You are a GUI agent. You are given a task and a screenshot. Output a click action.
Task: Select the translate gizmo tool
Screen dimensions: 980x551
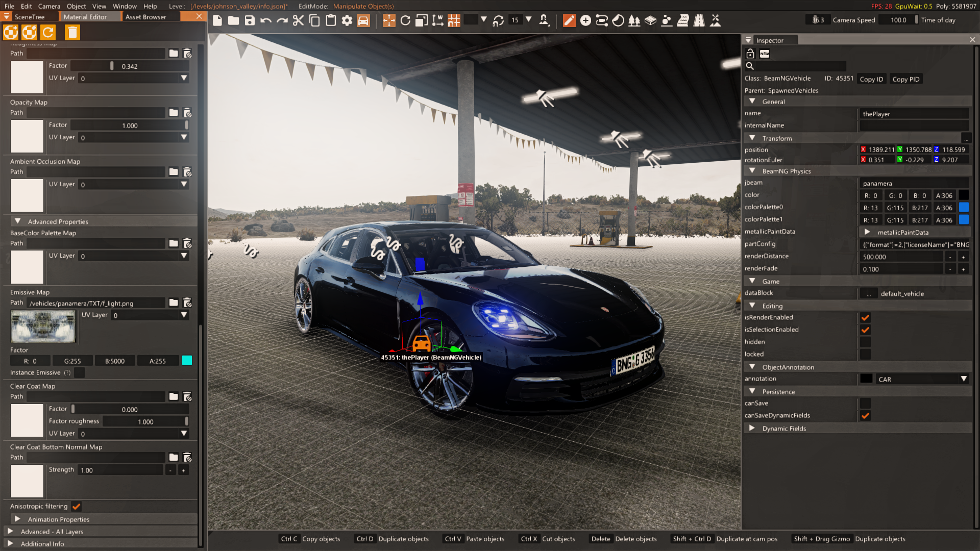(389, 20)
